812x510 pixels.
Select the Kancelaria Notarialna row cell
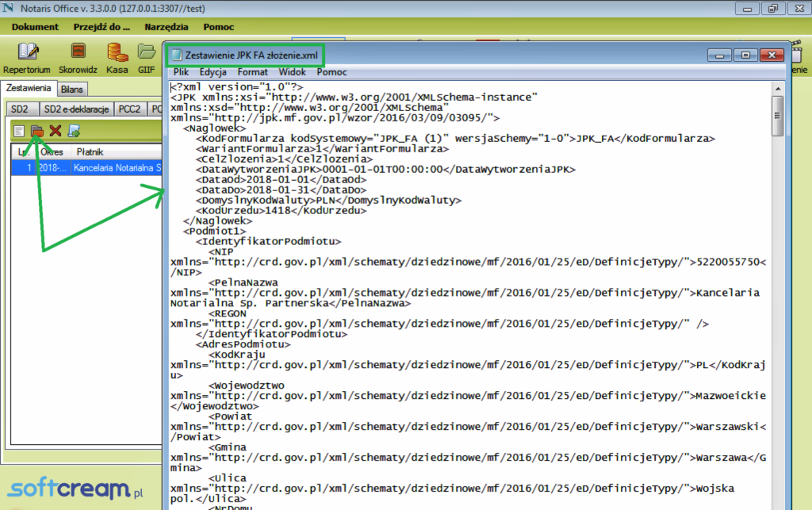click(117, 168)
